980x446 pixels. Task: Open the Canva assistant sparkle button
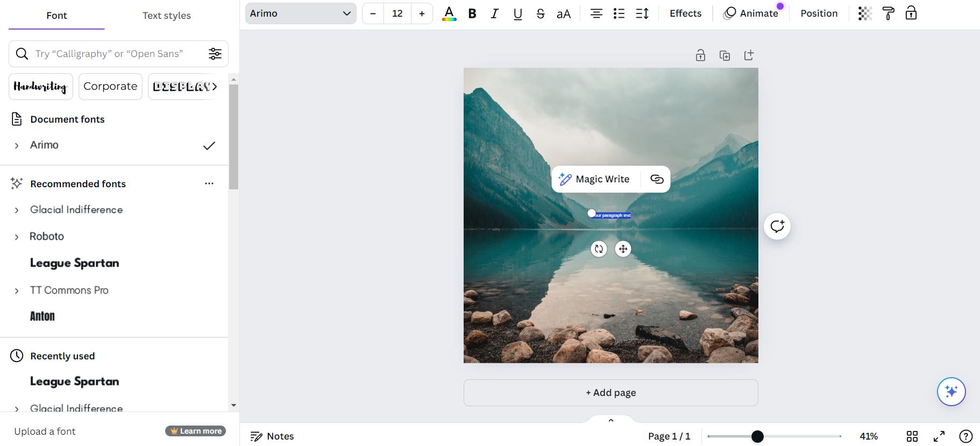[951, 392]
